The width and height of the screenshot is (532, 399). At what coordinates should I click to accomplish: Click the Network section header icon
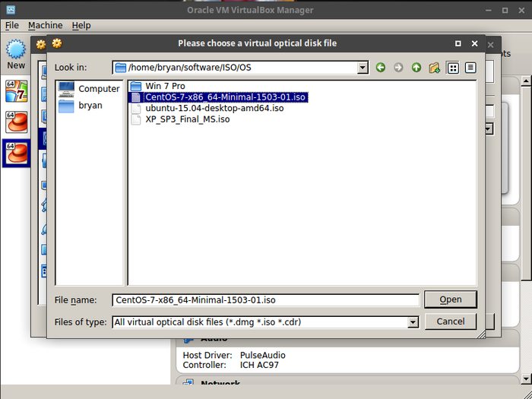tap(188, 382)
